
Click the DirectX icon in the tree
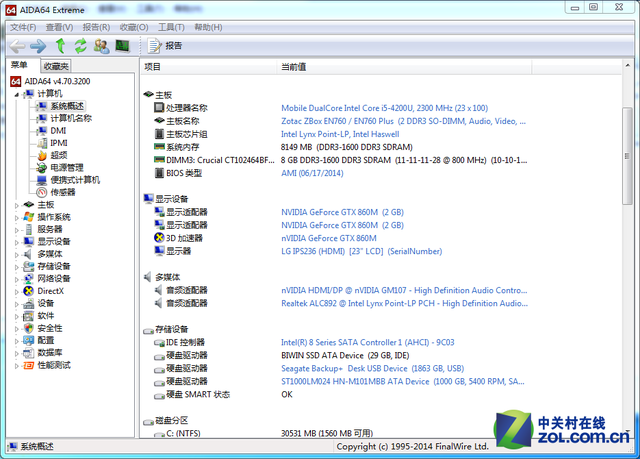(x=29, y=291)
